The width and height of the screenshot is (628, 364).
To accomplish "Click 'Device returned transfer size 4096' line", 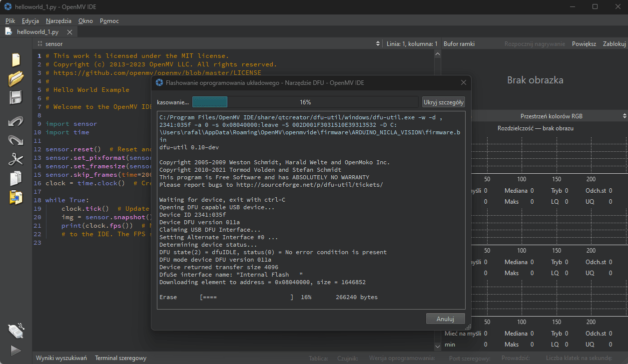I will (x=219, y=267).
